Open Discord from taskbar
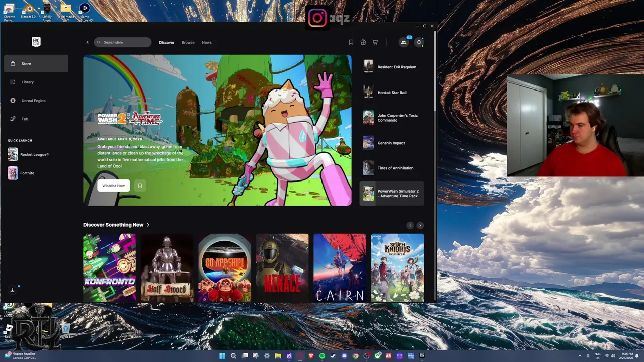The height and width of the screenshot is (362, 644). pos(344,356)
